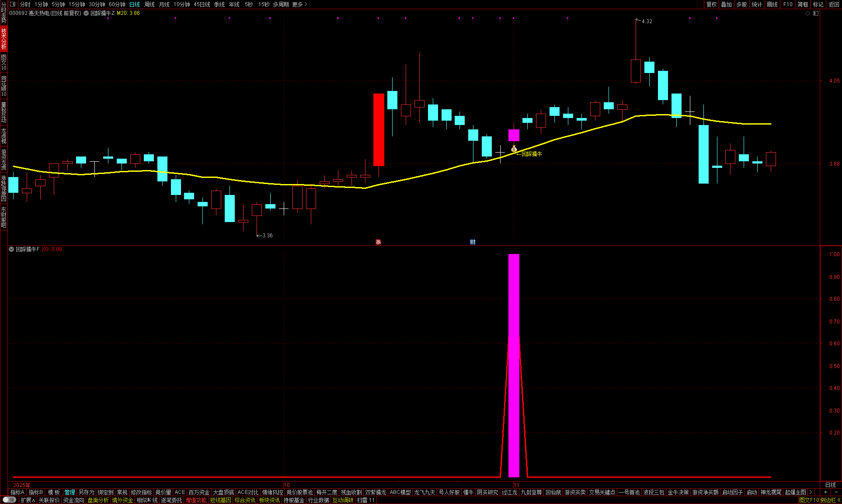Click the tall magenta signal bar

[514, 365]
